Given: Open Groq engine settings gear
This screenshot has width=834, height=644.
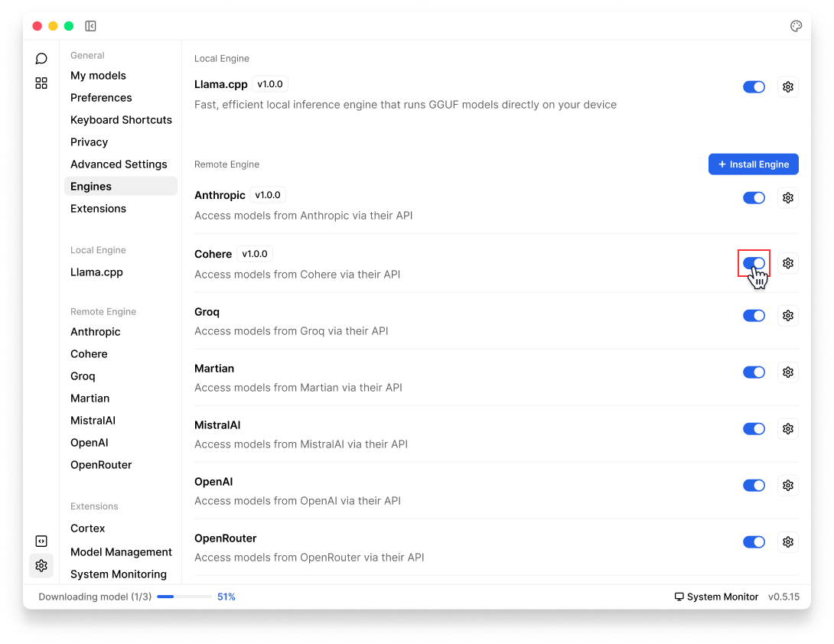Looking at the screenshot, I should [x=788, y=316].
